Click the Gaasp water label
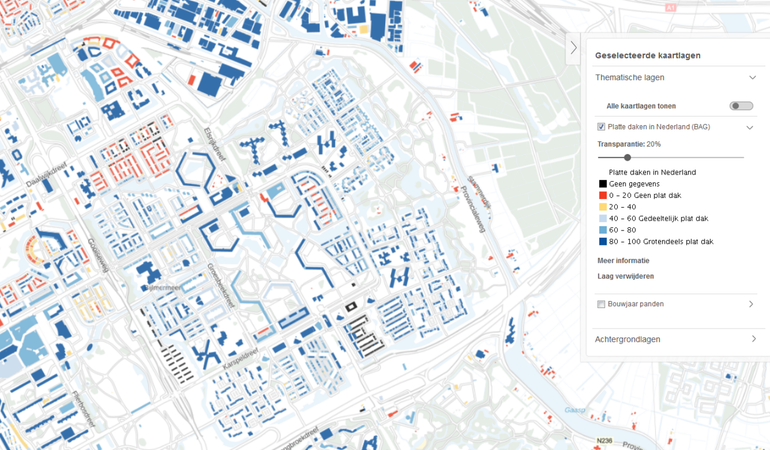 574,410
